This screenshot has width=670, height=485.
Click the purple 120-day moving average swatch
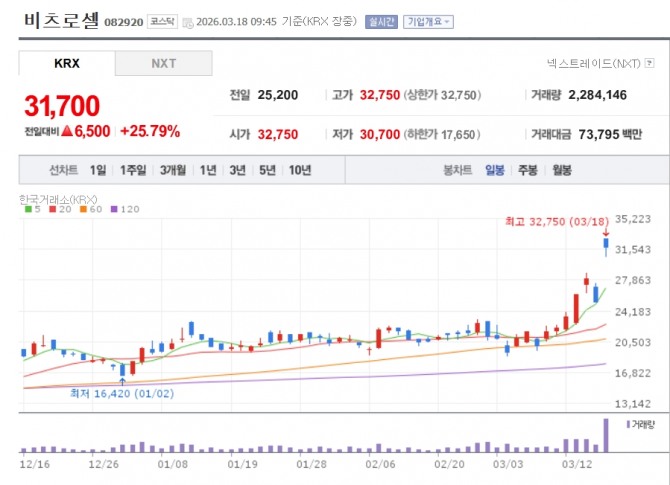114,209
